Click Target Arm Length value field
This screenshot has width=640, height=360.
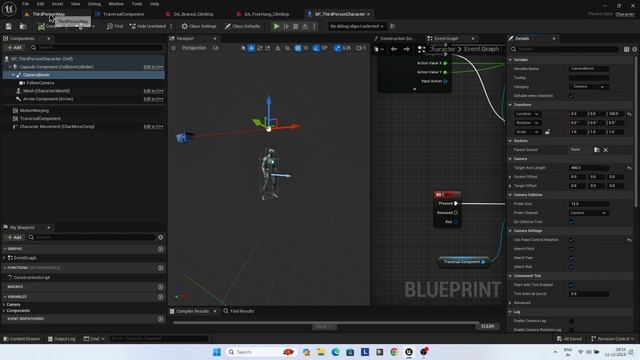point(589,168)
